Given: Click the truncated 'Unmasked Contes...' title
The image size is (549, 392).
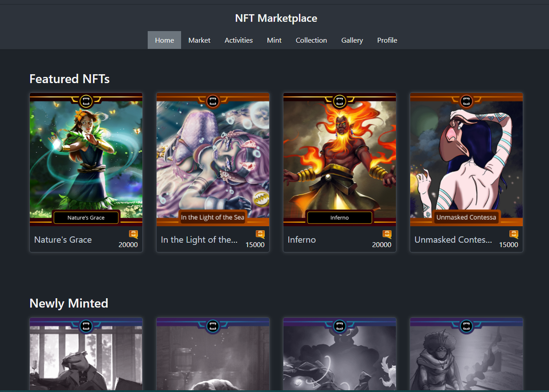Looking at the screenshot, I should pyautogui.click(x=453, y=240).
